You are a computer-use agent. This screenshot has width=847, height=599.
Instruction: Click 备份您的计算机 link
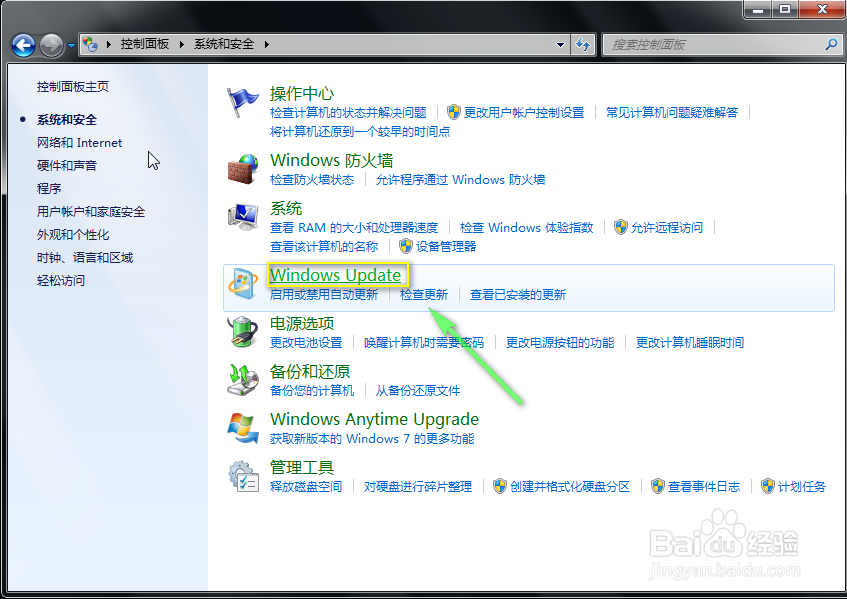(x=312, y=391)
